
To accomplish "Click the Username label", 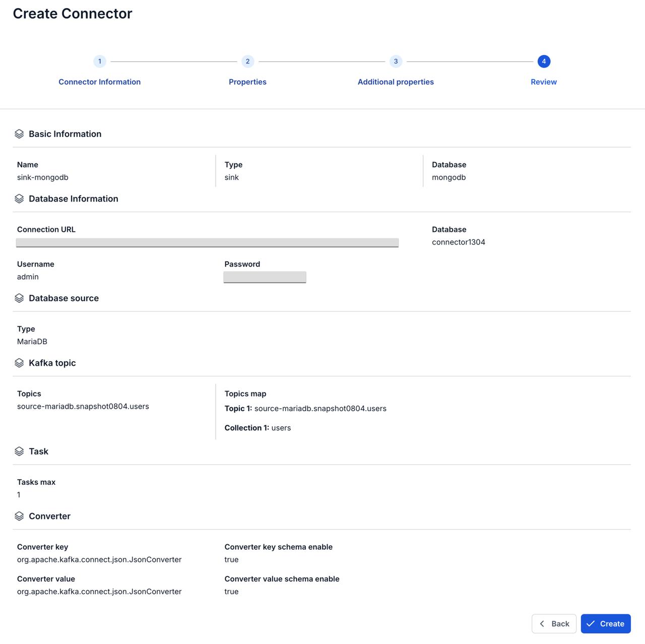I will point(36,264).
